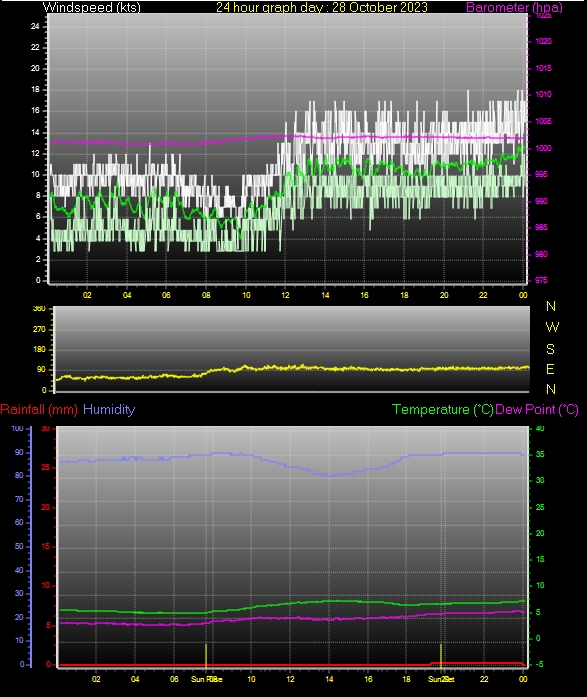Click the W compass direction label
Viewport: 587px width, 697px height.
pyautogui.click(x=552, y=327)
